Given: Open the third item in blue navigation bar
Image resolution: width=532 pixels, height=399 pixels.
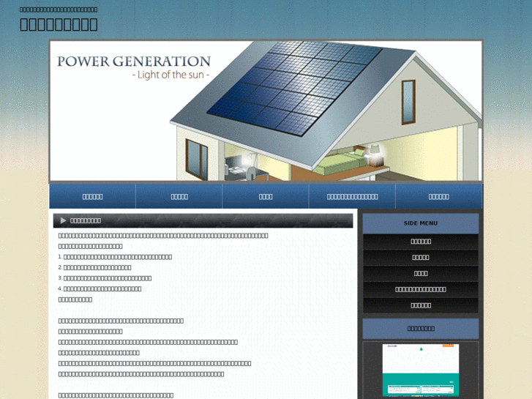Looking at the screenshot, I should tap(266, 196).
